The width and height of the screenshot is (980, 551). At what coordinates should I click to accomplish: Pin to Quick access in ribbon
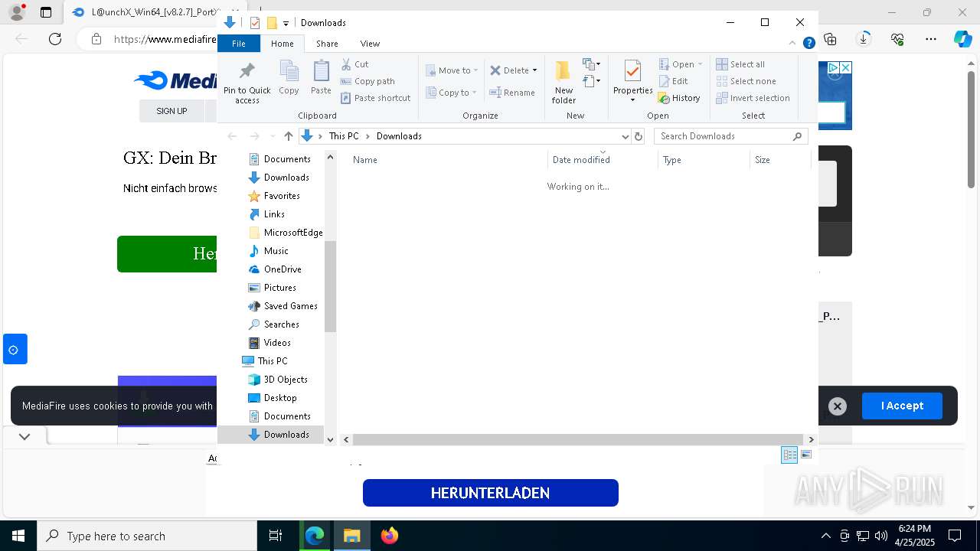(x=247, y=83)
